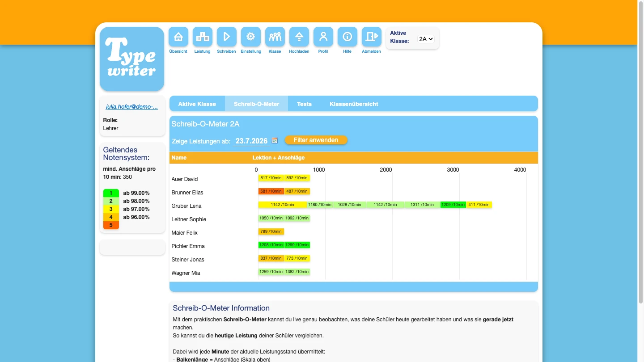
Task: Click the 2000 scale label
Action: pos(386,170)
